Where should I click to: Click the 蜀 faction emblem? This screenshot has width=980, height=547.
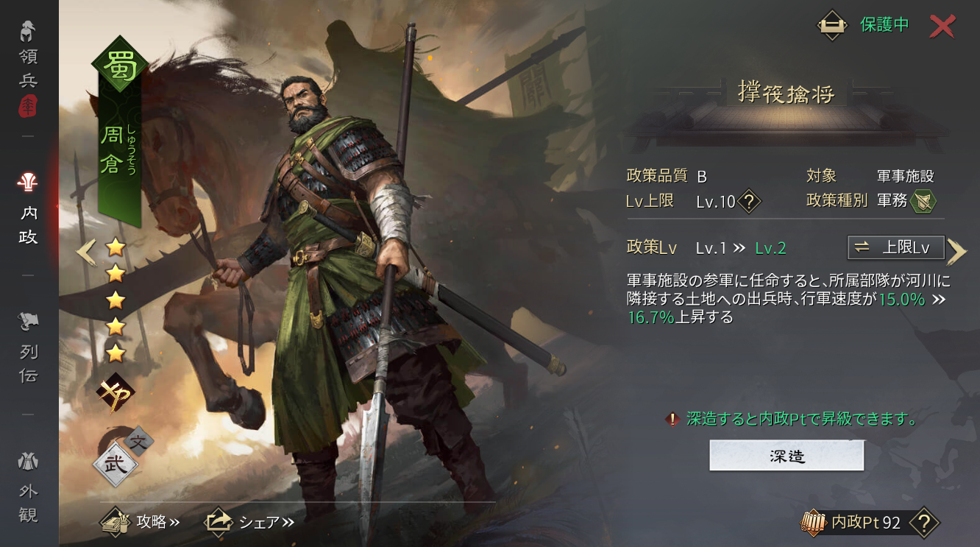coord(120,65)
